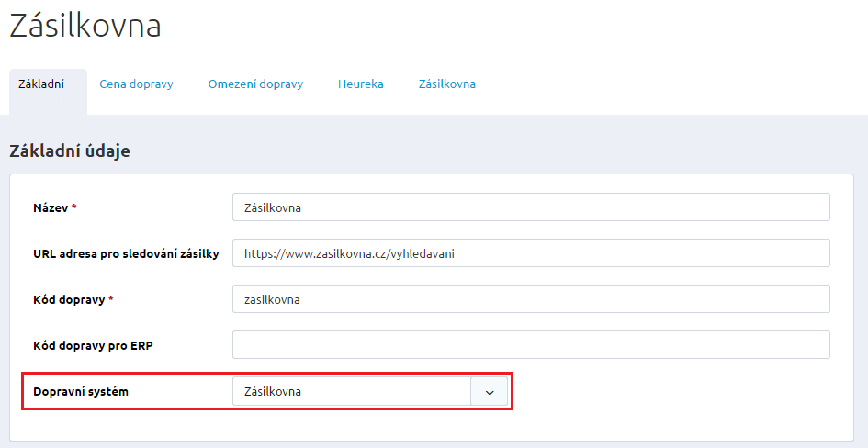This screenshot has width=868, height=448.
Task: Click the Název field label
Action: click(x=51, y=208)
